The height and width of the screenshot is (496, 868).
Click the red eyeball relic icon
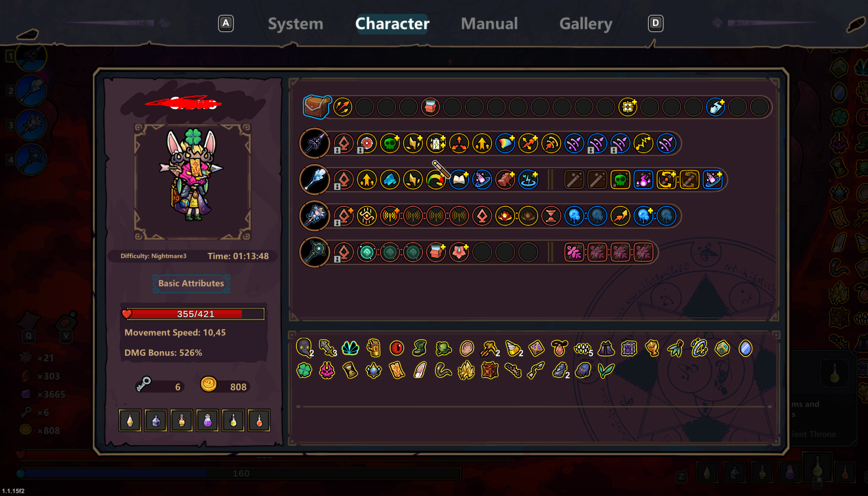(x=396, y=348)
